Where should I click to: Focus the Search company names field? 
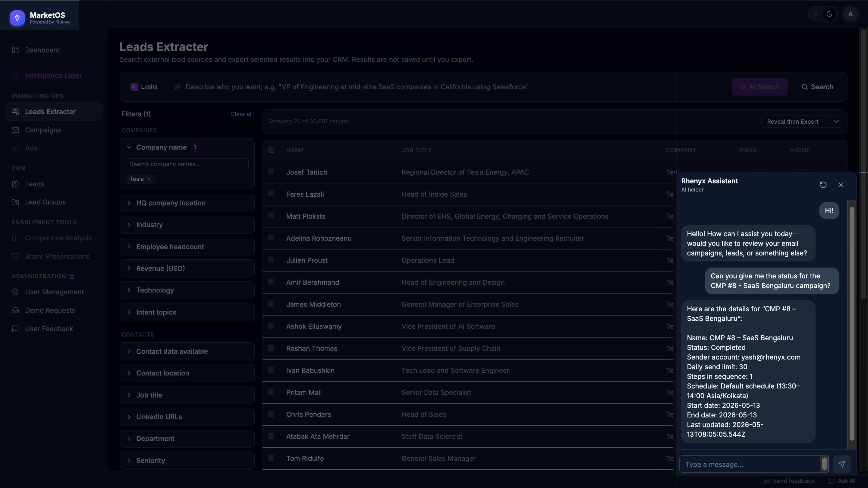click(x=187, y=164)
